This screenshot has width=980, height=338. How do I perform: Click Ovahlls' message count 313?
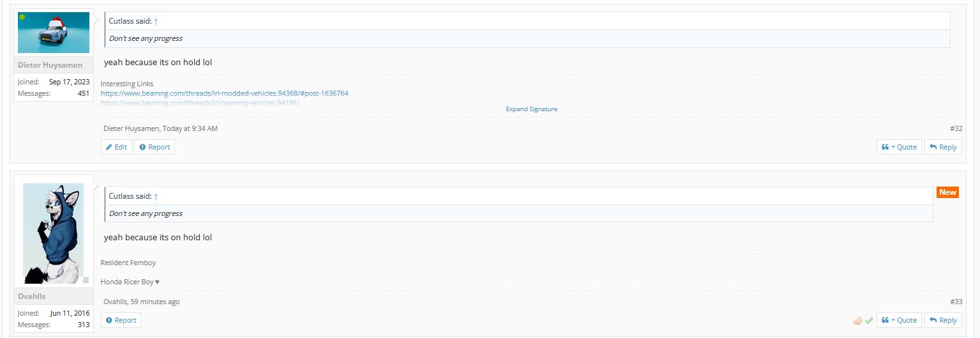(x=84, y=325)
